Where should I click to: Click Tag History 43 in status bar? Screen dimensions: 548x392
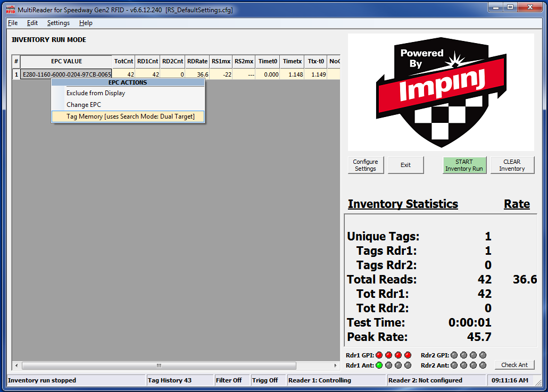coord(170,380)
